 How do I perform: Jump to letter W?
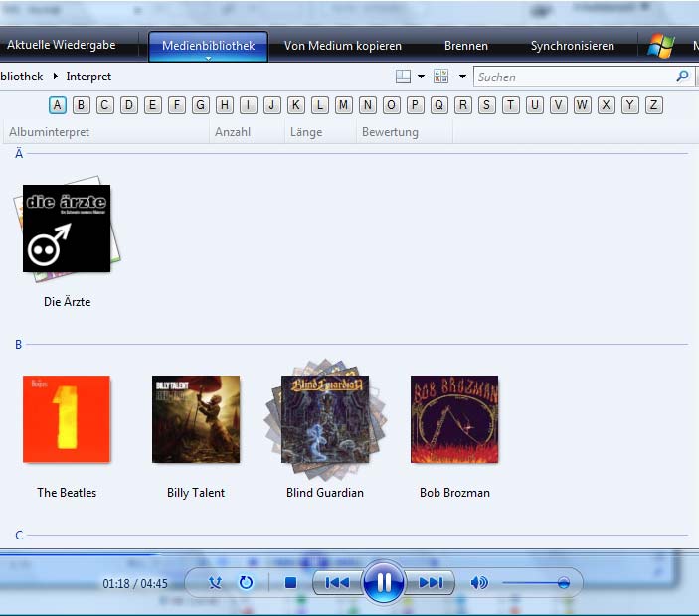pyautogui.click(x=582, y=105)
